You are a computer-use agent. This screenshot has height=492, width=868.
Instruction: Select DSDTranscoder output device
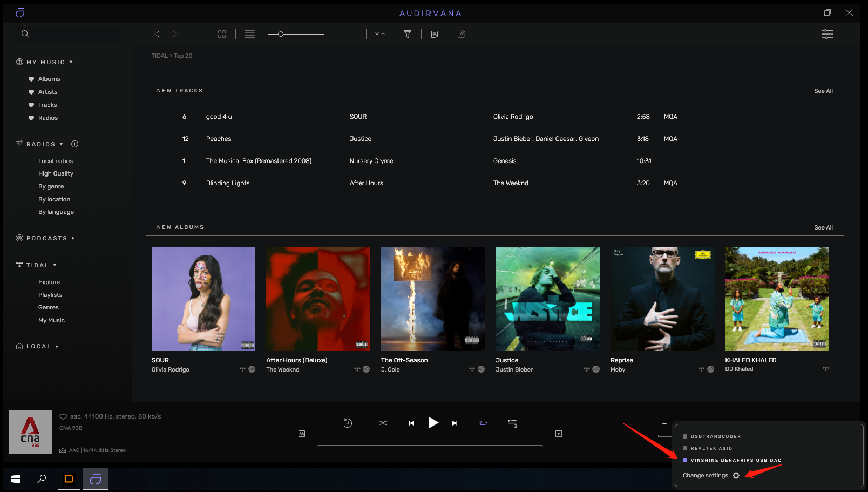[x=715, y=436]
